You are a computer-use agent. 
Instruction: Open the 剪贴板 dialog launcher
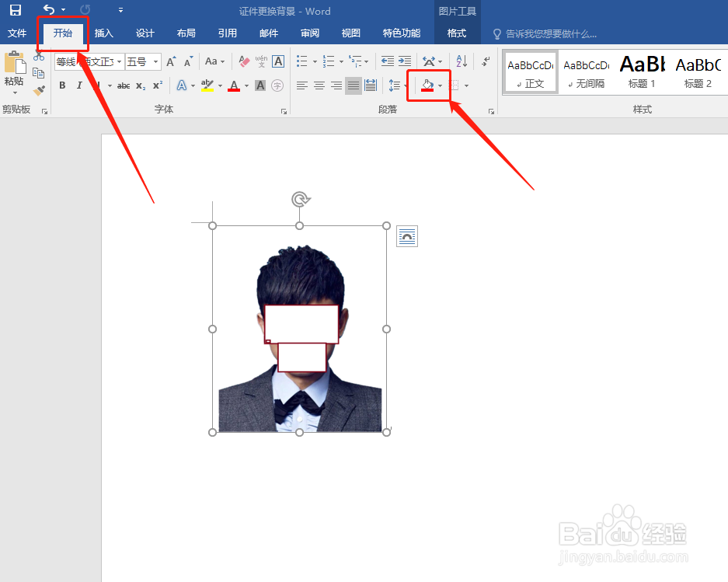pyautogui.click(x=44, y=111)
